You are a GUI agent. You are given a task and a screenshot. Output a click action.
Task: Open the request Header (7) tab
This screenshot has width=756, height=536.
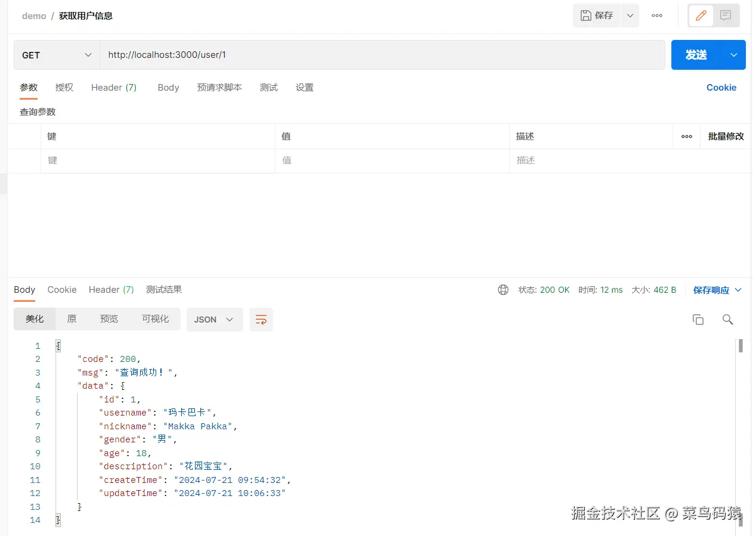[114, 88]
